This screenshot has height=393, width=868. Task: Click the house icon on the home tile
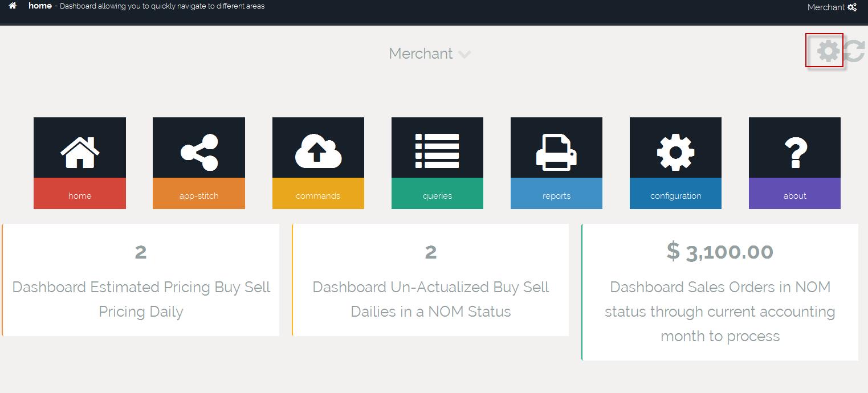tap(80, 150)
